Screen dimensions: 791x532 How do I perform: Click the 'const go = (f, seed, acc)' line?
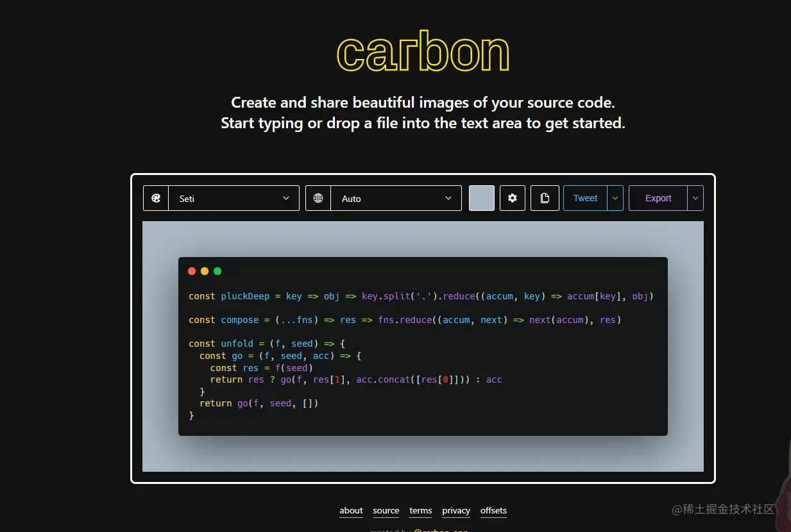click(x=280, y=356)
